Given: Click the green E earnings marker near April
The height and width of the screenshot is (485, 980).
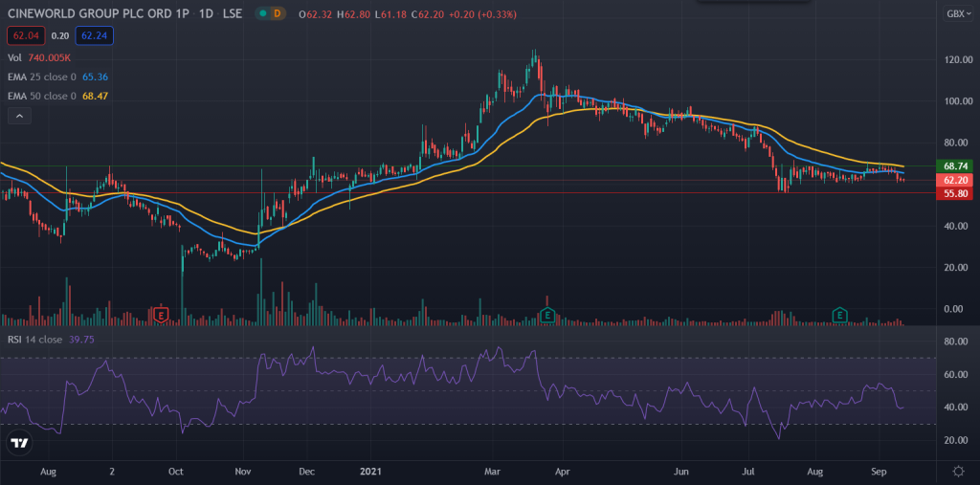Looking at the screenshot, I should pyautogui.click(x=547, y=315).
